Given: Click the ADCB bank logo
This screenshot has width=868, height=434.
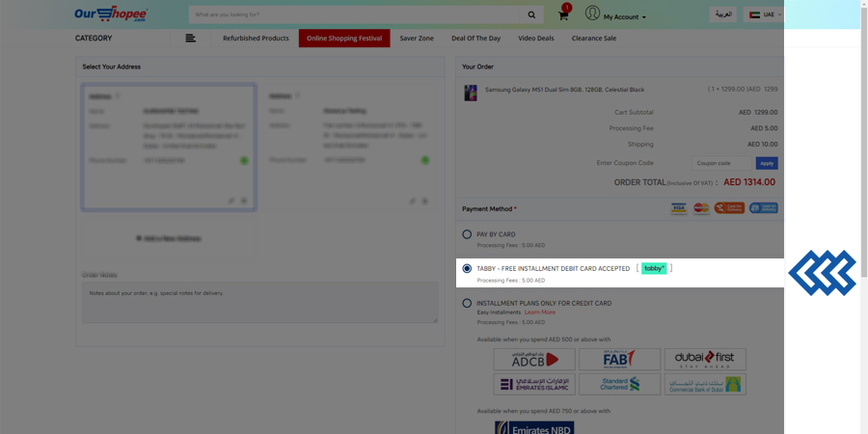Looking at the screenshot, I should (534, 360).
